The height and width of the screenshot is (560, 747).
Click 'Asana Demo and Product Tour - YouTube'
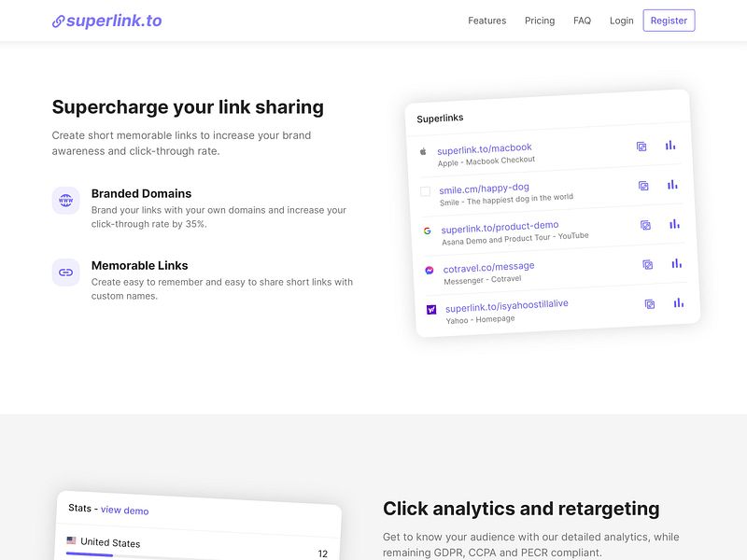(515, 239)
